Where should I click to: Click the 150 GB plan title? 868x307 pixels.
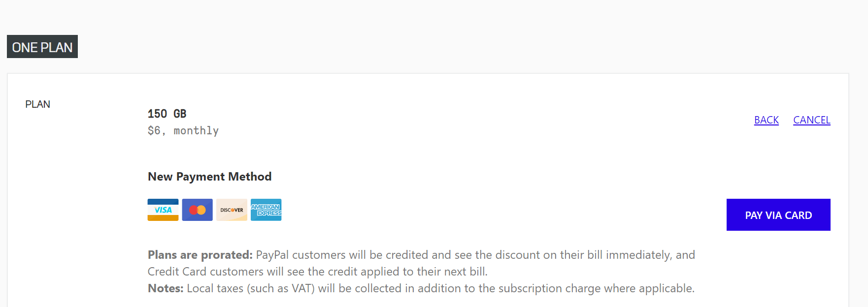167,113
